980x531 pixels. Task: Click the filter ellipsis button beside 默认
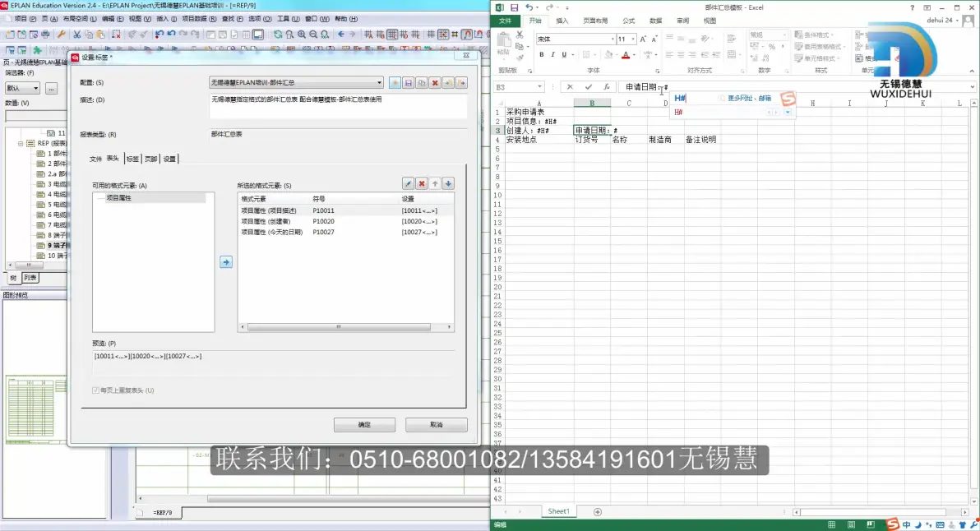pyautogui.click(x=51, y=88)
